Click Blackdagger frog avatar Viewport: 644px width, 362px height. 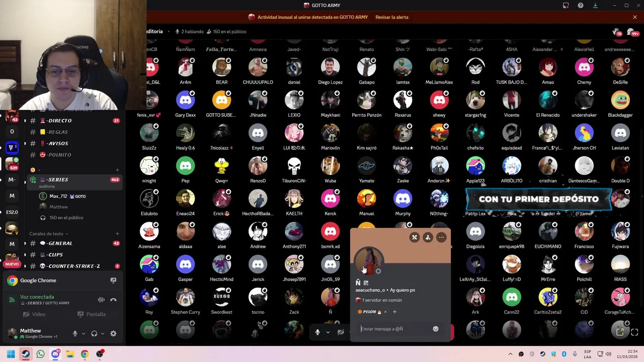(620, 100)
